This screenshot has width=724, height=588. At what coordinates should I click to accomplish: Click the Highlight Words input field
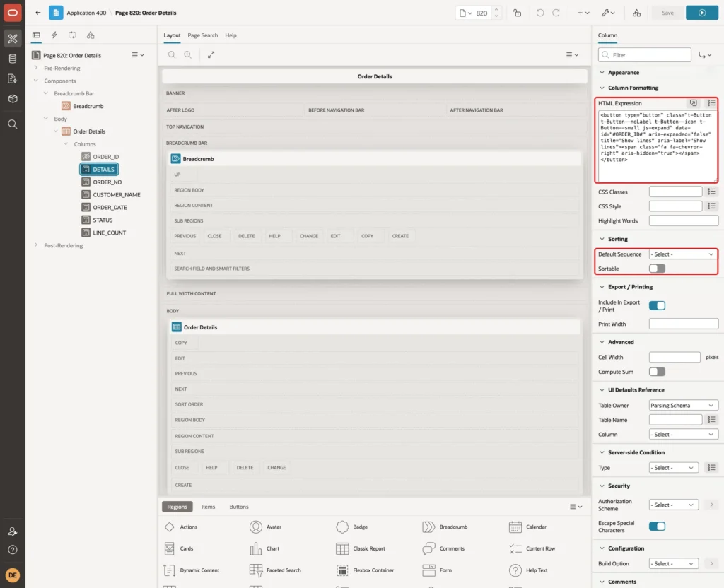coord(684,221)
